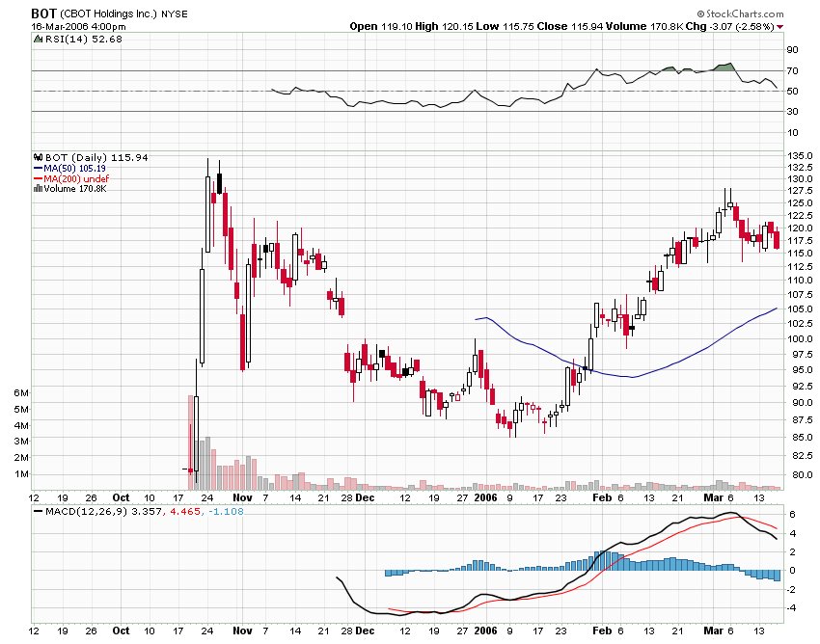Click the -2 label on the MACD axis
This screenshot has width=820, height=644.
(x=792, y=590)
